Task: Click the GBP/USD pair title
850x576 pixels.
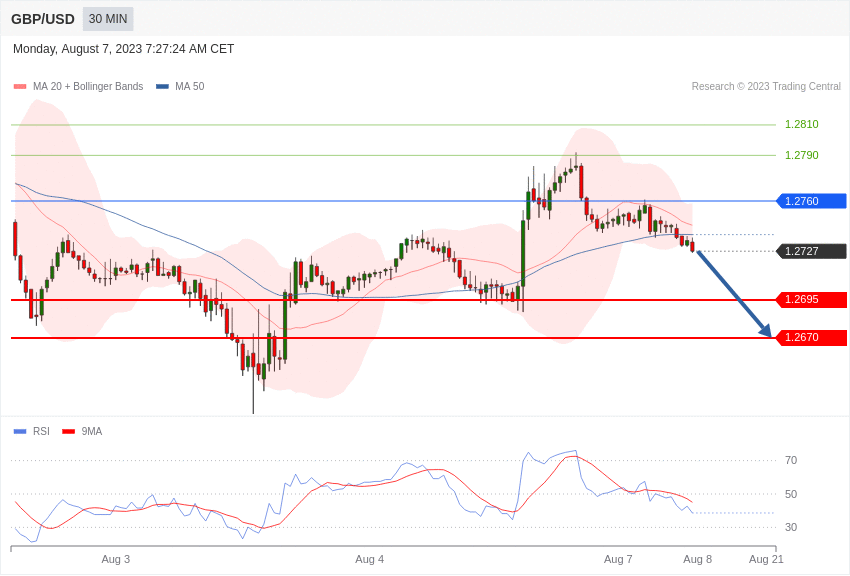Action: click(43, 19)
